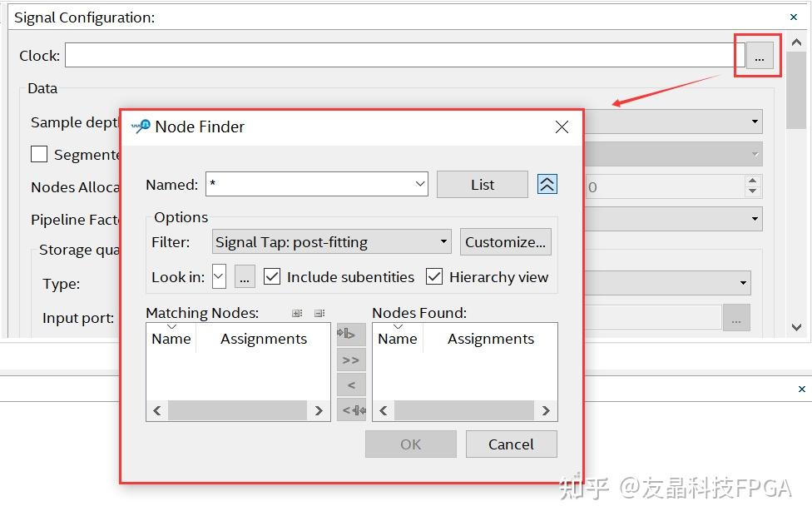
Task: Toggle Hierarchy view checkbox
Action: tap(434, 276)
